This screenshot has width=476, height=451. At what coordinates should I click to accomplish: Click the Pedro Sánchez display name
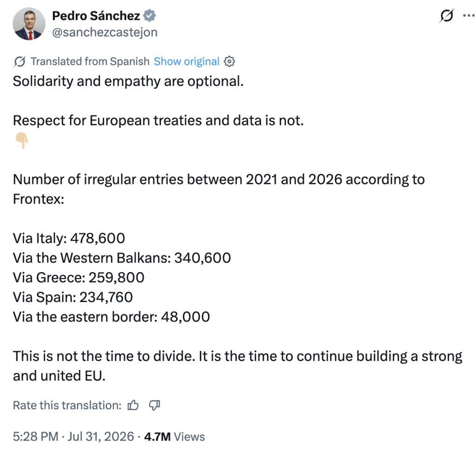[x=96, y=16]
